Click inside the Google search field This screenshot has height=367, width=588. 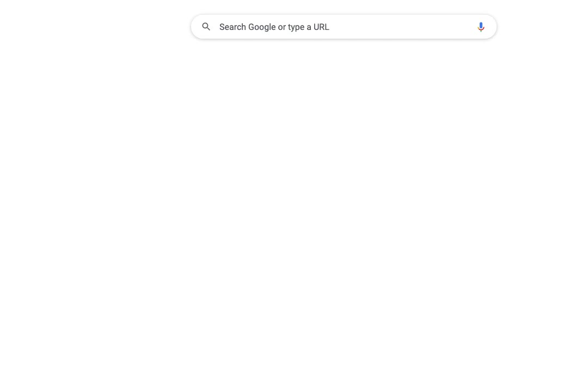[344, 27]
